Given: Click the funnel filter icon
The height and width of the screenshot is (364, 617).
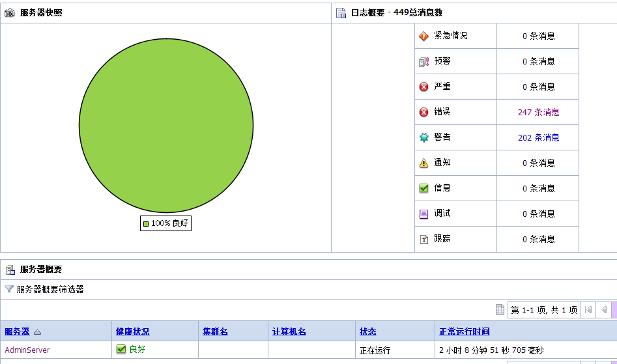Looking at the screenshot, I should click(9, 289).
